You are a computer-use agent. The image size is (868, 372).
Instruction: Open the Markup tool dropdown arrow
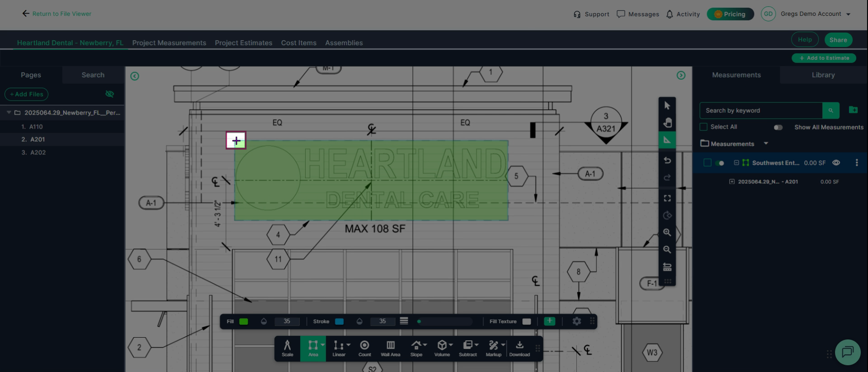[503, 345]
